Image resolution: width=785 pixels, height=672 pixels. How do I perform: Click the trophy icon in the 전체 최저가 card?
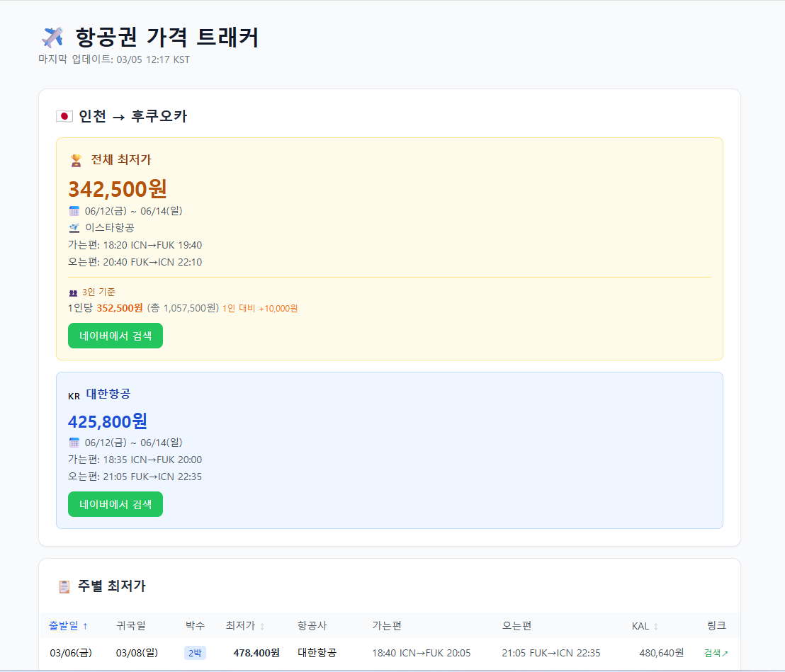(78, 159)
